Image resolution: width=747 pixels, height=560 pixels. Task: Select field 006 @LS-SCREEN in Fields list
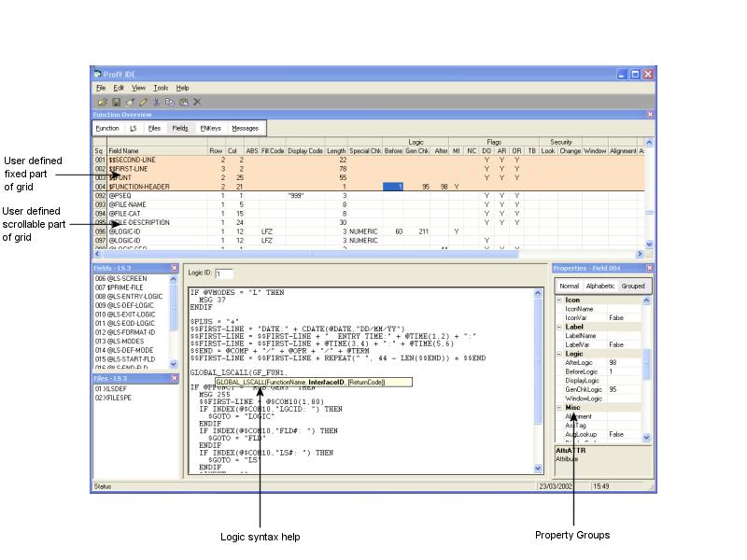point(131,278)
